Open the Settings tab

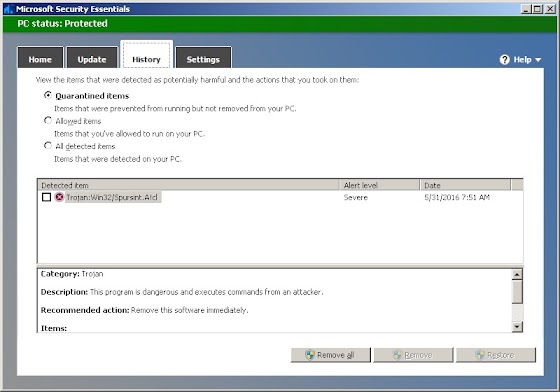pyautogui.click(x=203, y=57)
